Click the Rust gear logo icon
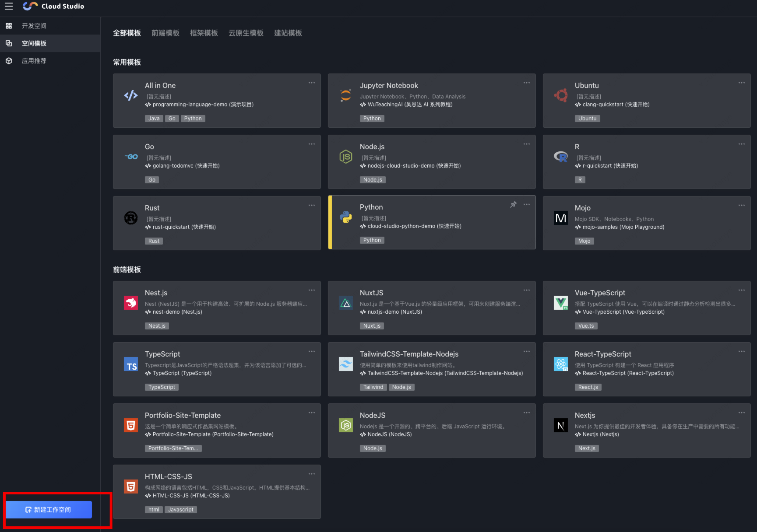The image size is (757, 532). coord(131,218)
